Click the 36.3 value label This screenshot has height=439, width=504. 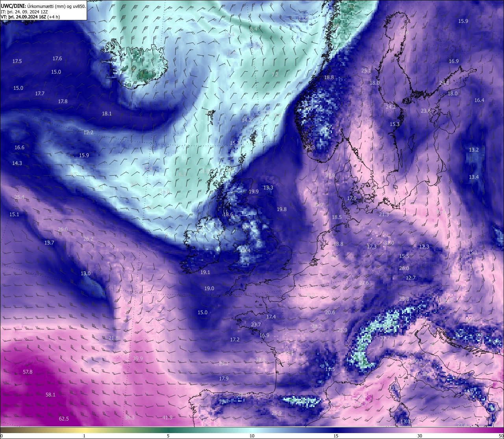tap(130, 418)
